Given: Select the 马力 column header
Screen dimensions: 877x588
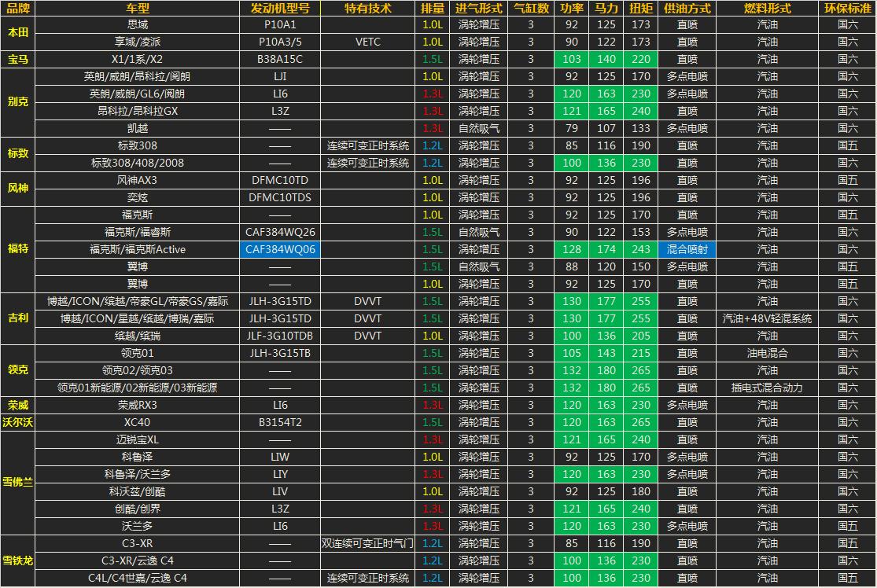Looking at the screenshot, I should click(606, 9).
